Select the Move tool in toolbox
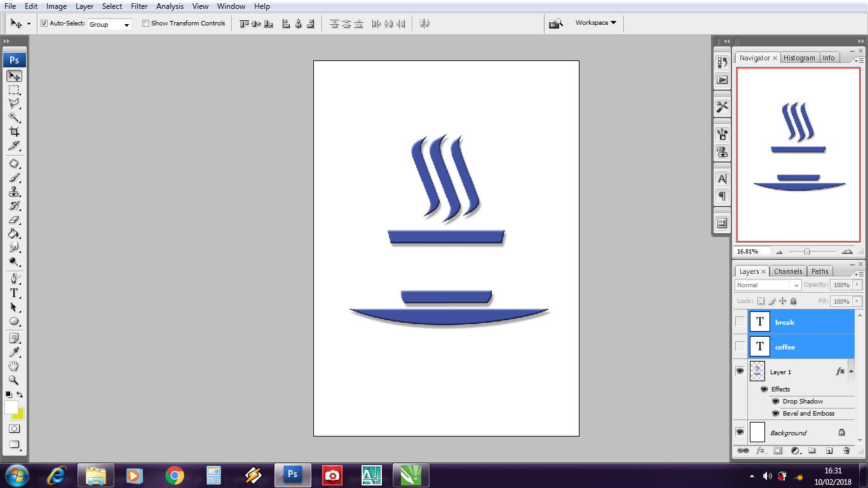The image size is (868, 488). (14, 76)
